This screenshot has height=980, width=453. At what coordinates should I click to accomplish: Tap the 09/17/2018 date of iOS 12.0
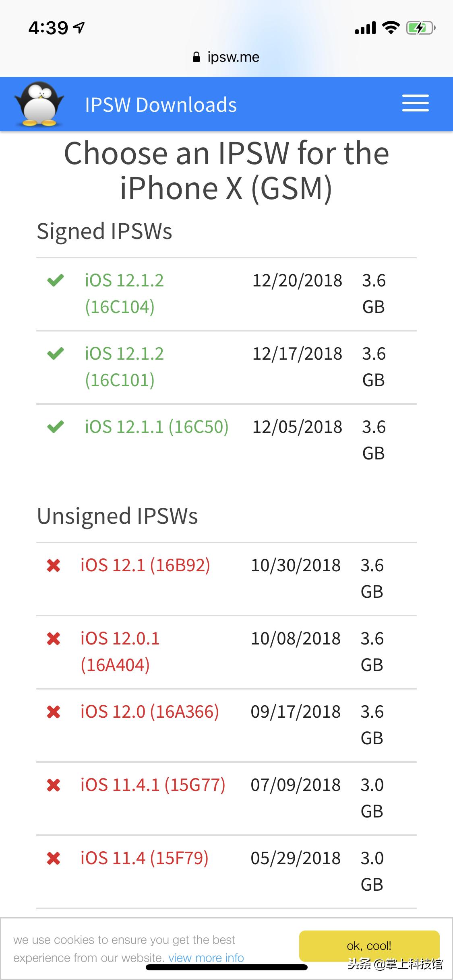click(296, 712)
